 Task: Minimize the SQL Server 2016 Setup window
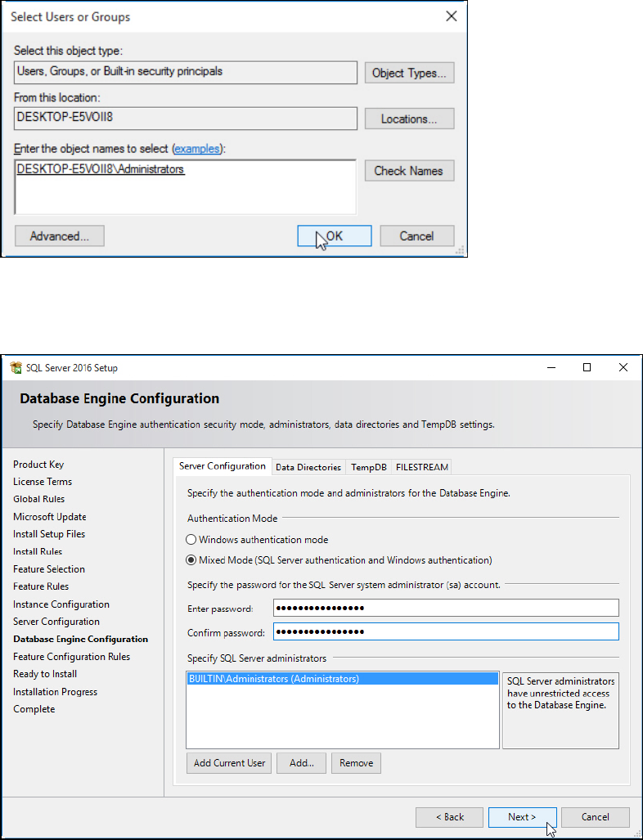click(549, 367)
